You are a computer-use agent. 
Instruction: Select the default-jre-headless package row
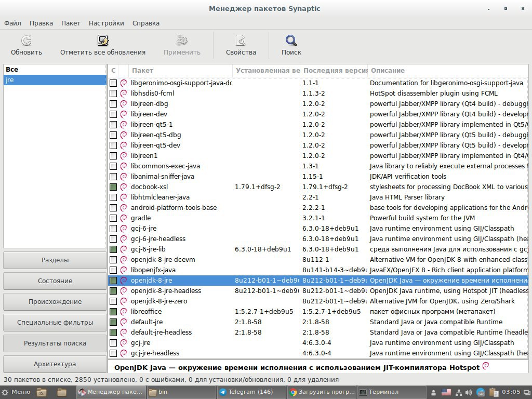[318, 332]
